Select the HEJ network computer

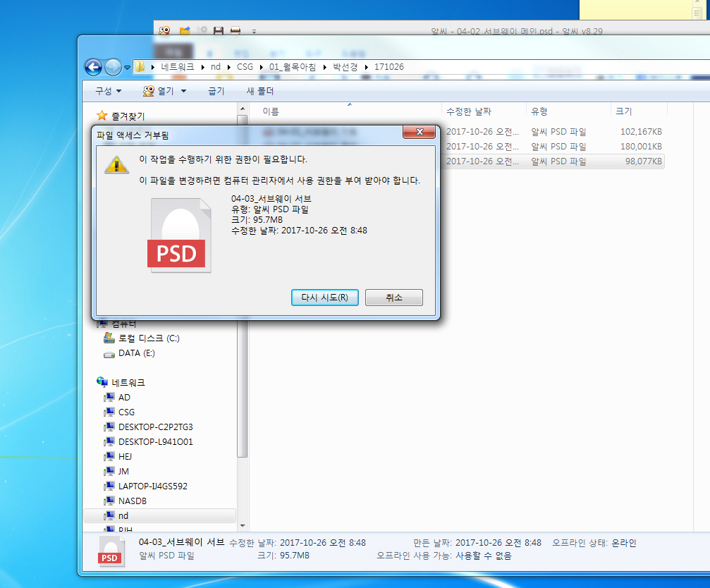pos(126,457)
